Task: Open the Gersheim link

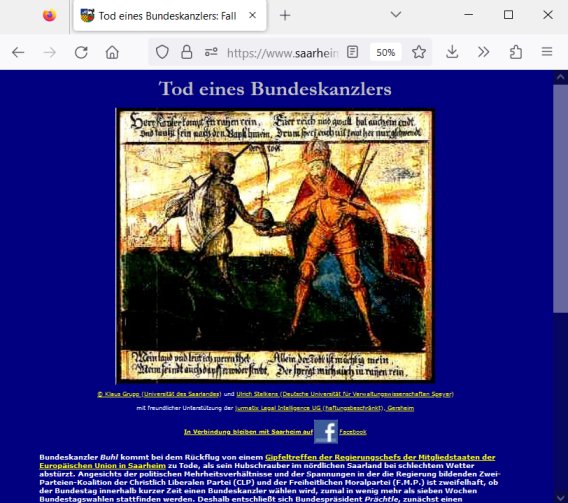Action: pyautogui.click(x=401, y=408)
